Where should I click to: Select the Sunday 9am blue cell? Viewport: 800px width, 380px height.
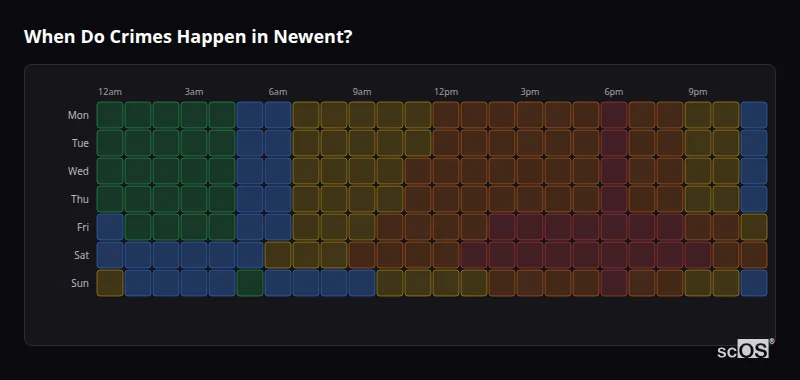(362, 283)
